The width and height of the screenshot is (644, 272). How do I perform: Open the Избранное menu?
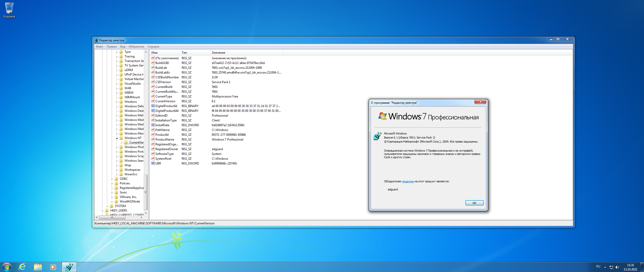(136, 47)
